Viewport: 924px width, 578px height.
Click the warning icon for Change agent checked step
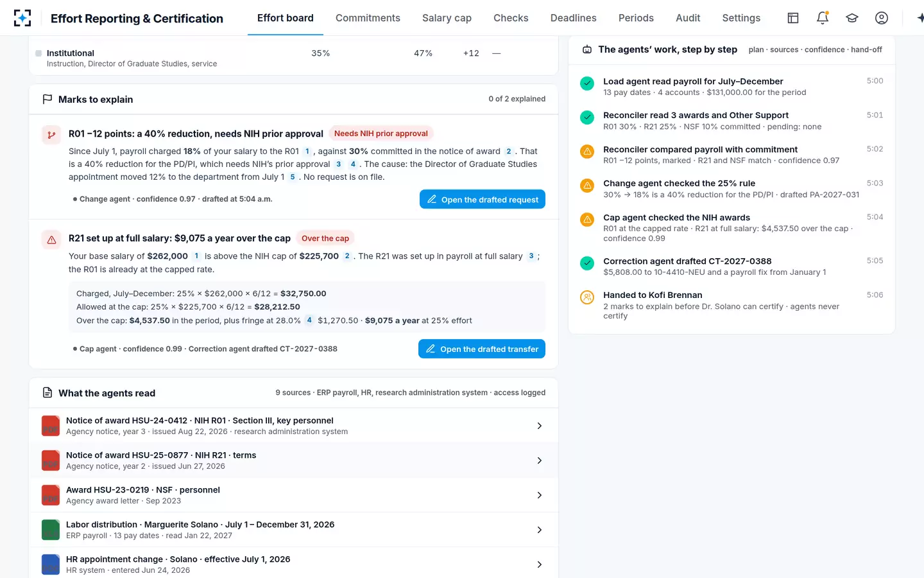[x=587, y=185]
